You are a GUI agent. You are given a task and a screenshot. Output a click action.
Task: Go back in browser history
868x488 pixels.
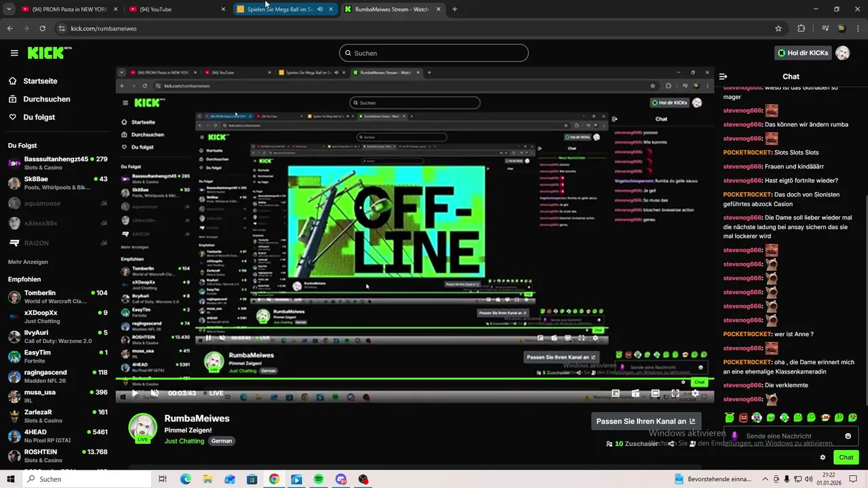coord(9,28)
